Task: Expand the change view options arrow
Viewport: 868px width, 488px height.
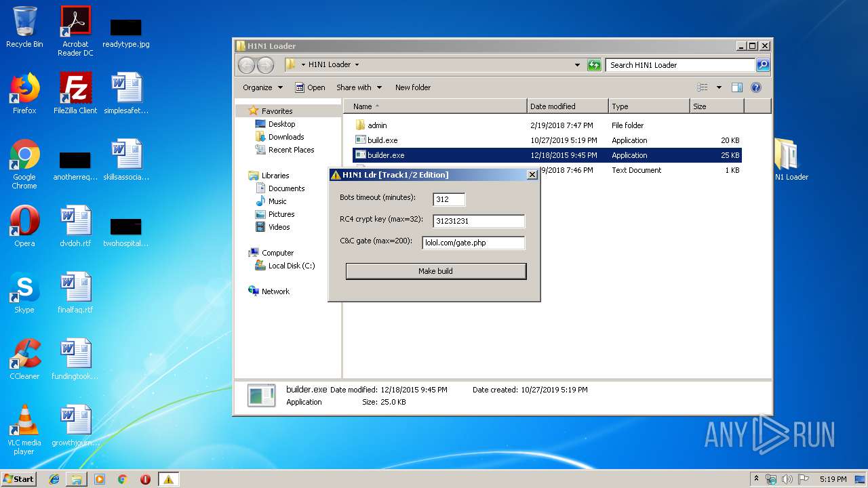Action: coord(719,87)
